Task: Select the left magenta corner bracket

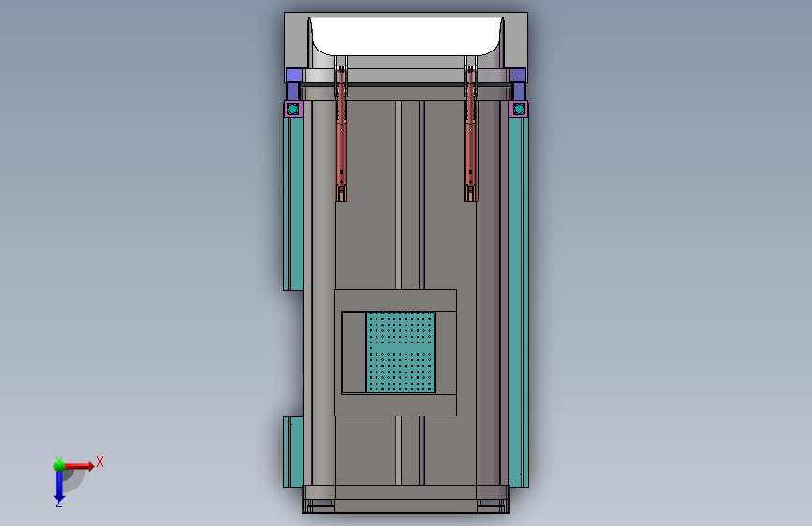Action: click(x=292, y=110)
